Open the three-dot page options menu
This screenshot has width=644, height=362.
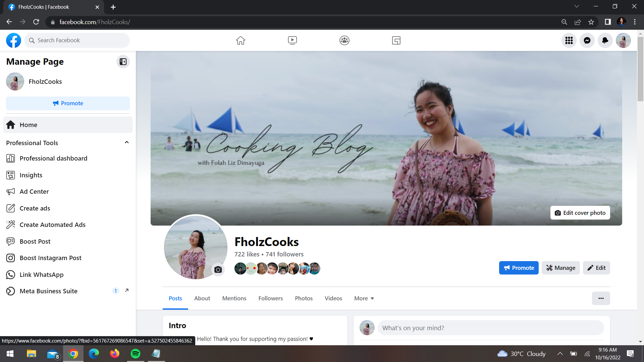pos(601,298)
